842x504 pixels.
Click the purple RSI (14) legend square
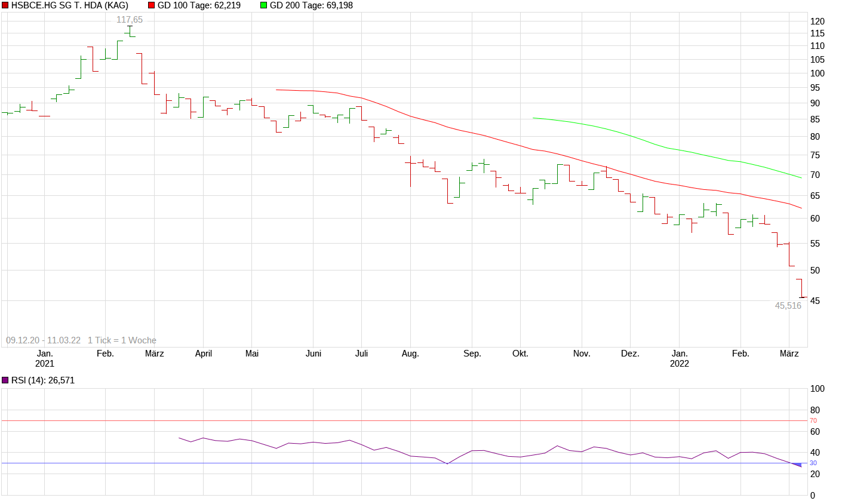[5, 380]
